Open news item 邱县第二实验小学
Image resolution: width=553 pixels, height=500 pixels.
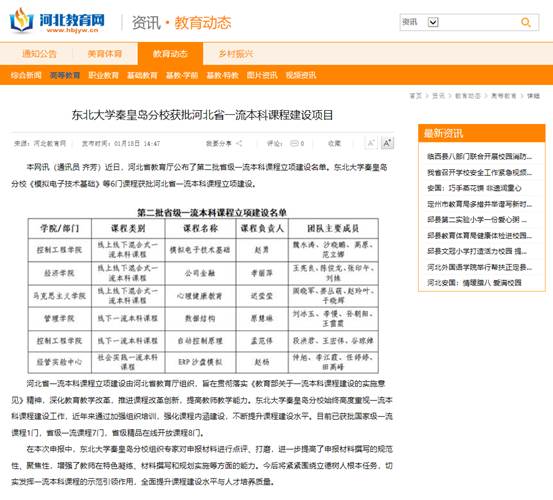477,220
